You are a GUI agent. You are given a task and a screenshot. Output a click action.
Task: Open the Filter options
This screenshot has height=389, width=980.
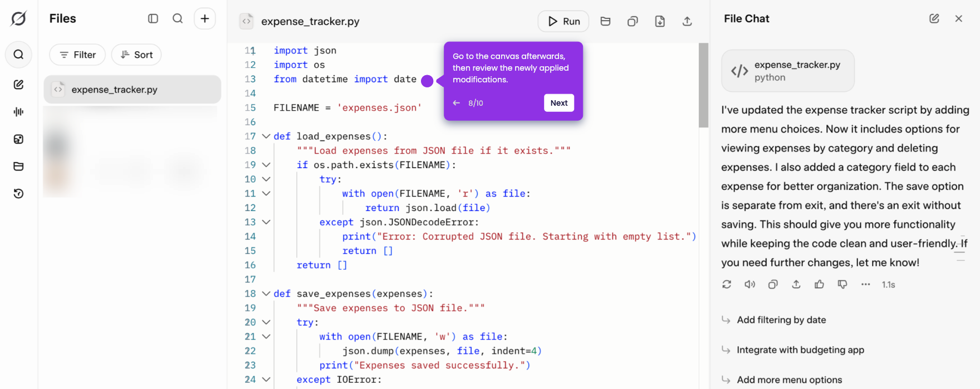click(x=77, y=55)
